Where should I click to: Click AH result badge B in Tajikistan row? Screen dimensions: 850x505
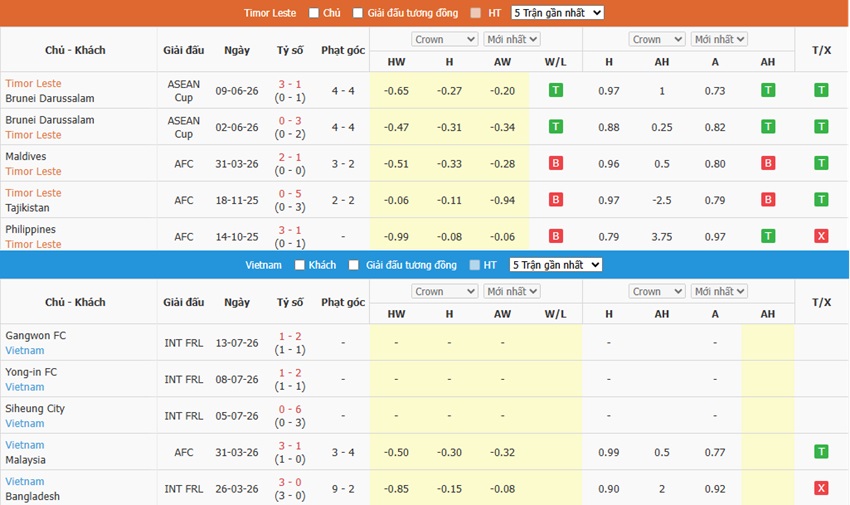768,200
